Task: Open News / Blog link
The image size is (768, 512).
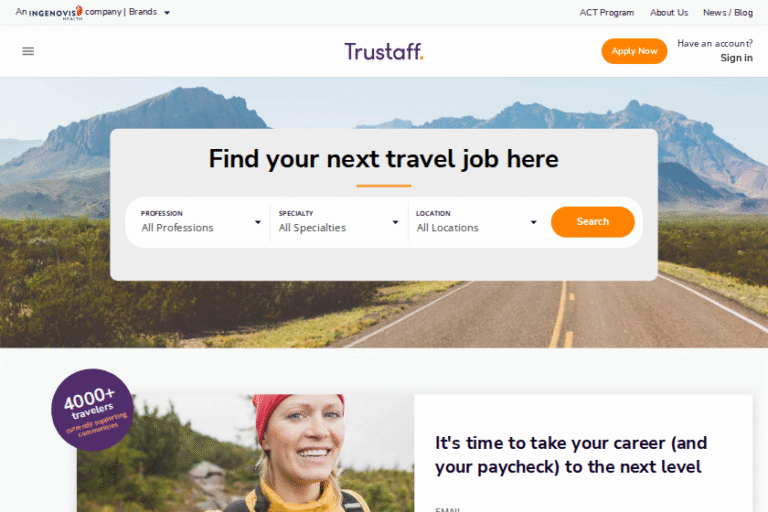Action: [x=728, y=13]
